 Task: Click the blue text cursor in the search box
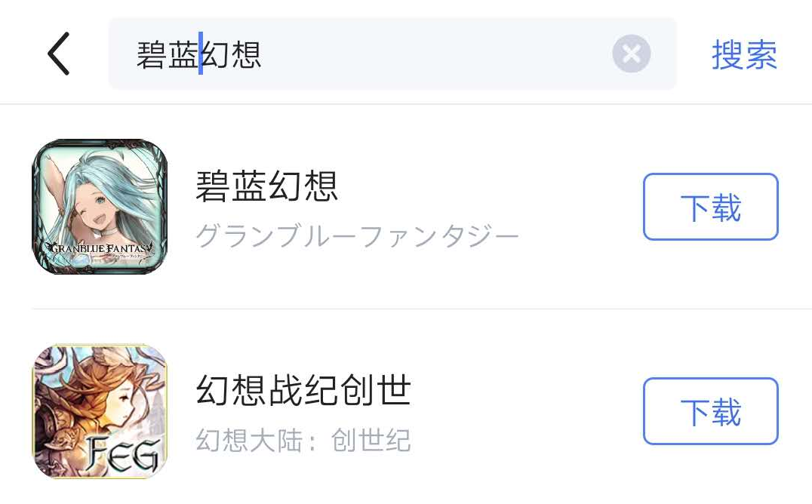[x=201, y=54]
